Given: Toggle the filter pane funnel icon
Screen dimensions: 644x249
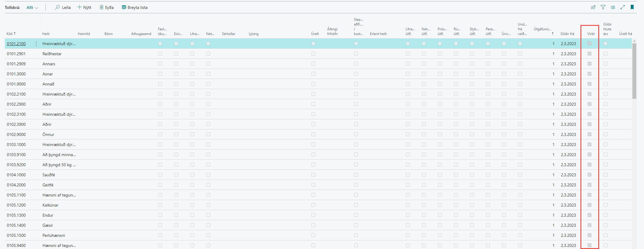Looking at the screenshot, I should 603,7.
